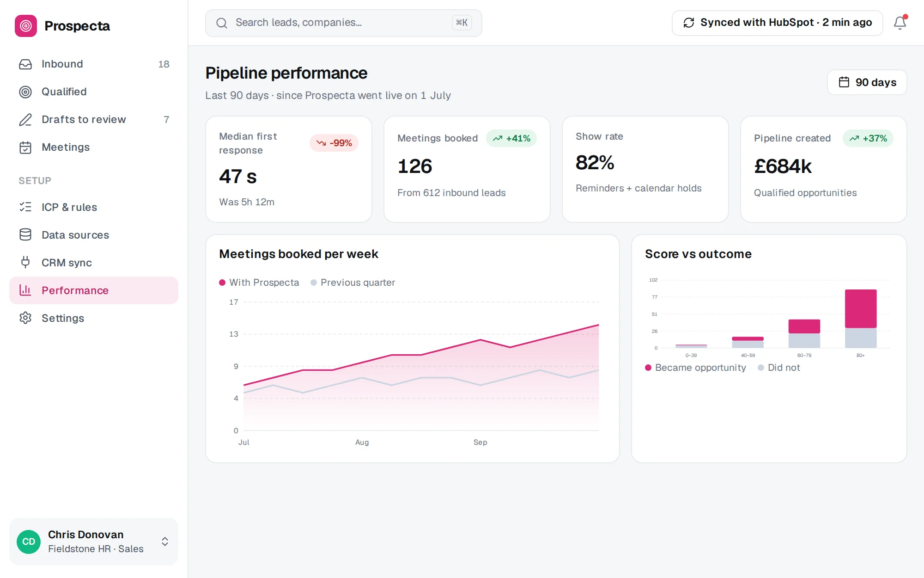Screen dimensions: 924x578
Task: Click the Data sources database icon
Action: pyautogui.click(x=25, y=235)
